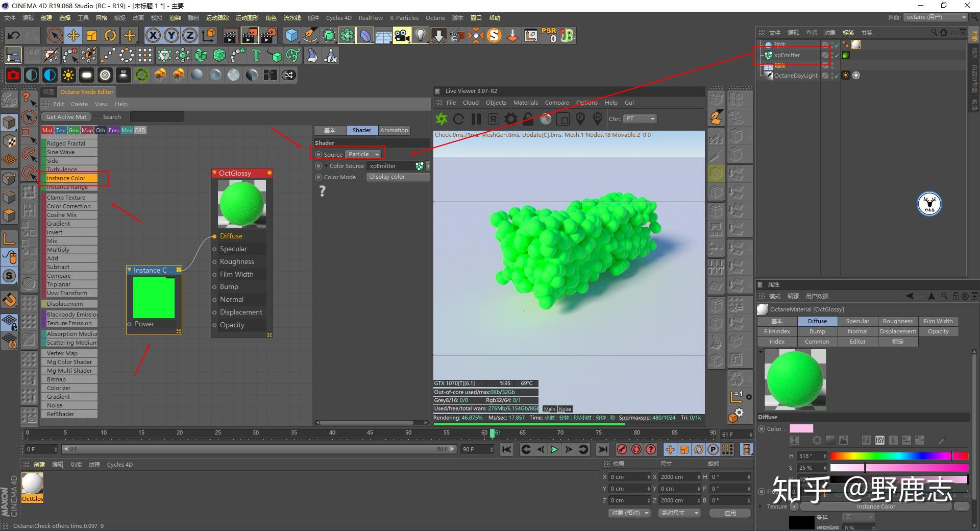The width and height of the screenshot is (980, 531).
Task: Restart render in Live Viewer
Action: [x=458, y=118]
